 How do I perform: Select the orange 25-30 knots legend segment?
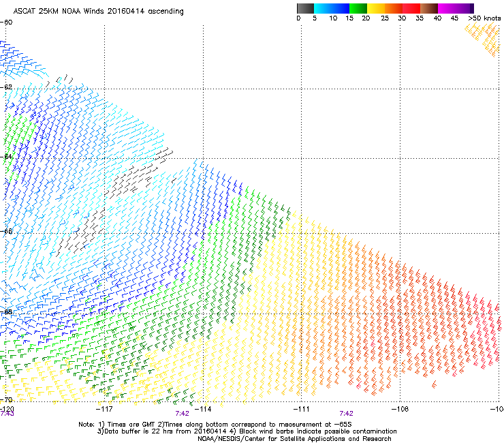click(x=394, y=8)
